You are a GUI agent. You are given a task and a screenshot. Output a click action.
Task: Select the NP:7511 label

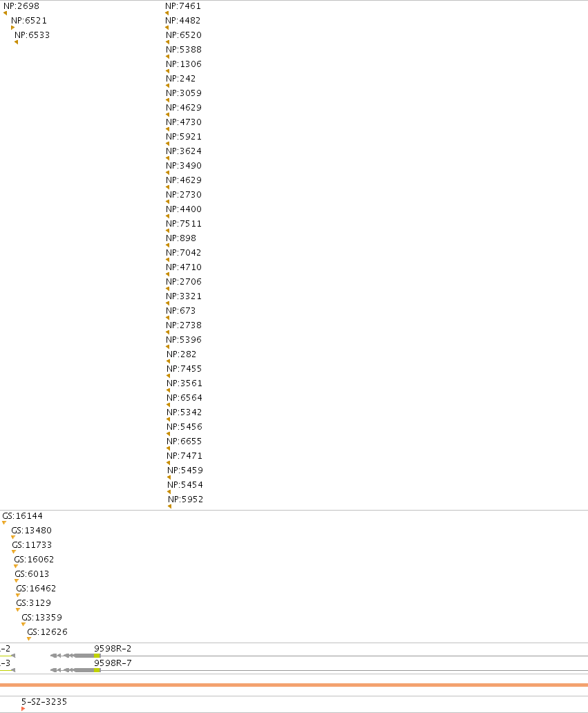pos(184,224)
